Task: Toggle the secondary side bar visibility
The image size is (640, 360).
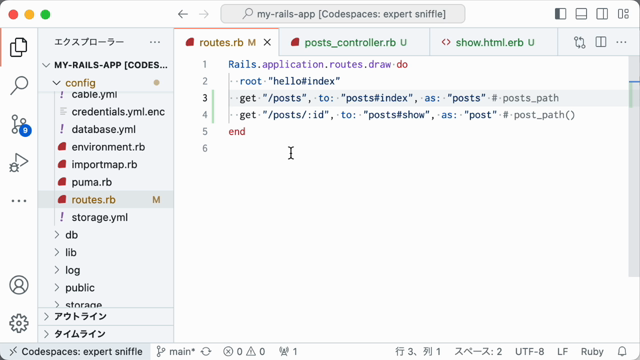Action: point(602,14)
